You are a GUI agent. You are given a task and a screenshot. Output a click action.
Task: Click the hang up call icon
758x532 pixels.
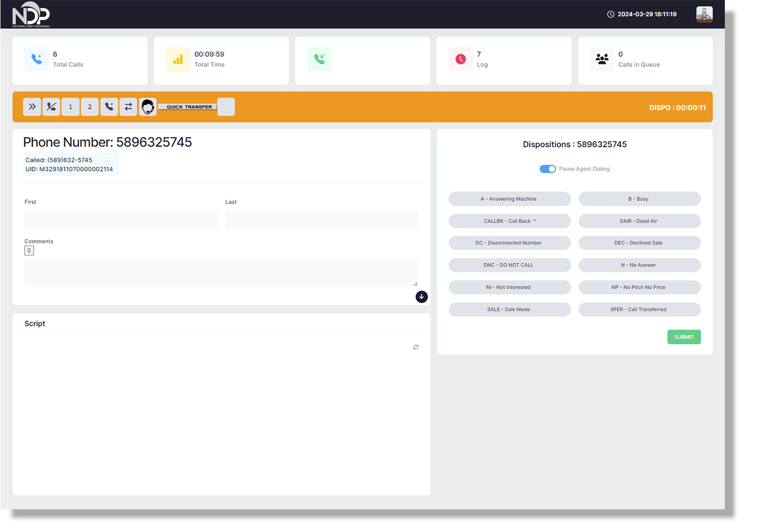51,107
